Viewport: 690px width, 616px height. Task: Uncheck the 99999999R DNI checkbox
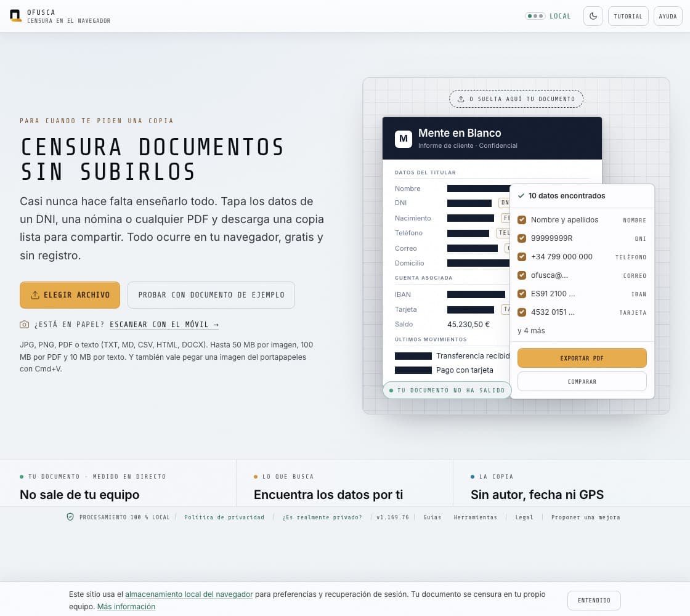(x=521, y=238)
